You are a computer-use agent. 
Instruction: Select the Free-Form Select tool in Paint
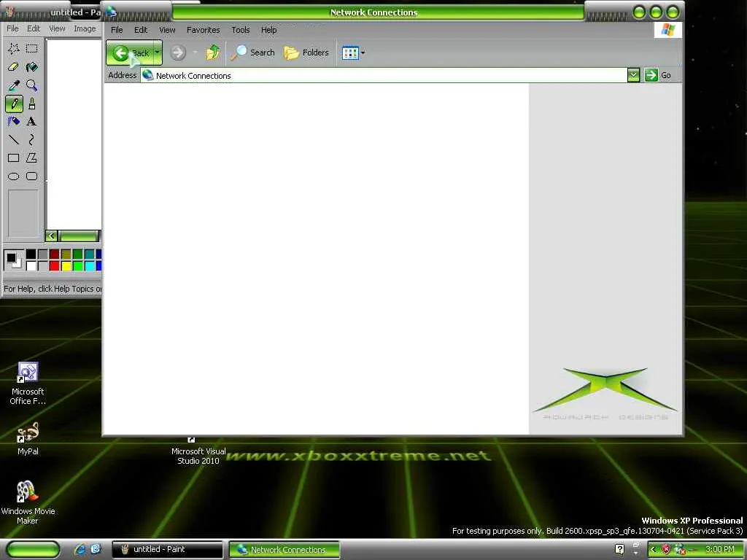click(x=13, y=48)
